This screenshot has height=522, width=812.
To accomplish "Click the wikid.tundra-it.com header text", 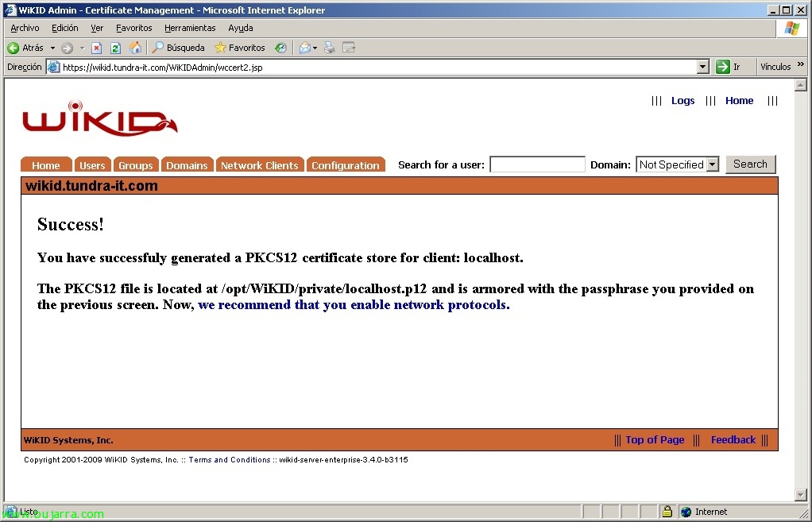I will click(91, 185).
